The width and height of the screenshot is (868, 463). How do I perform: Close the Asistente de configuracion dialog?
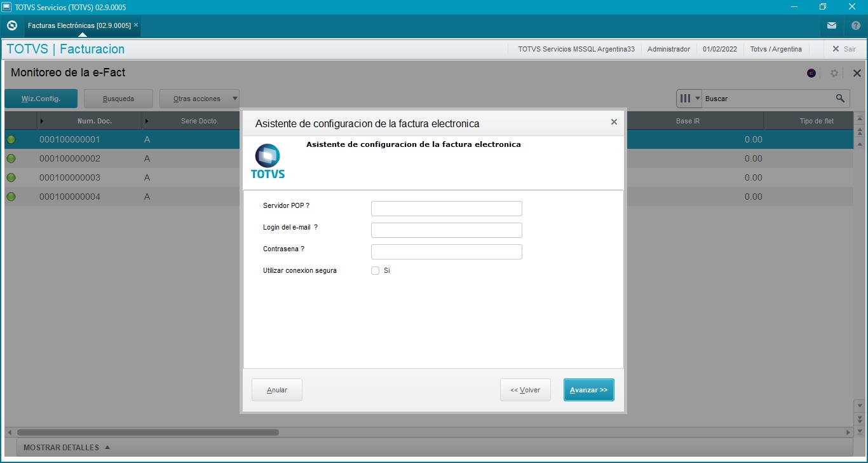[x=614, y=122]
